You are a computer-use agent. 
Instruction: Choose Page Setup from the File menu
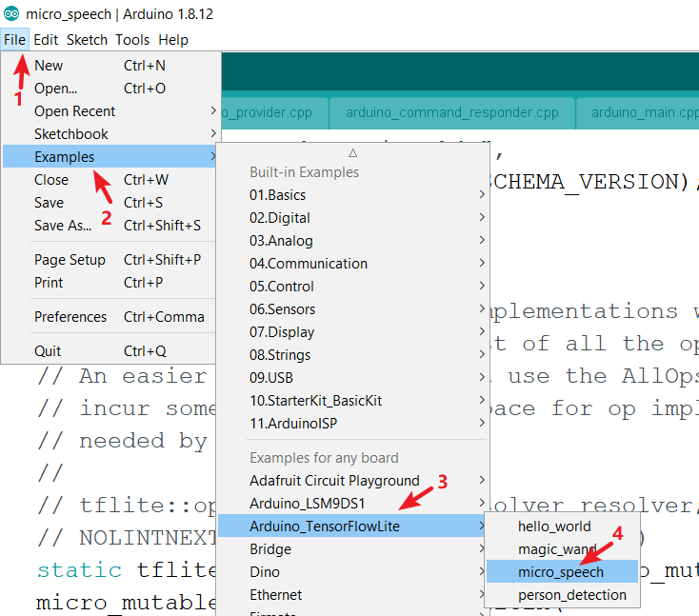110,259
